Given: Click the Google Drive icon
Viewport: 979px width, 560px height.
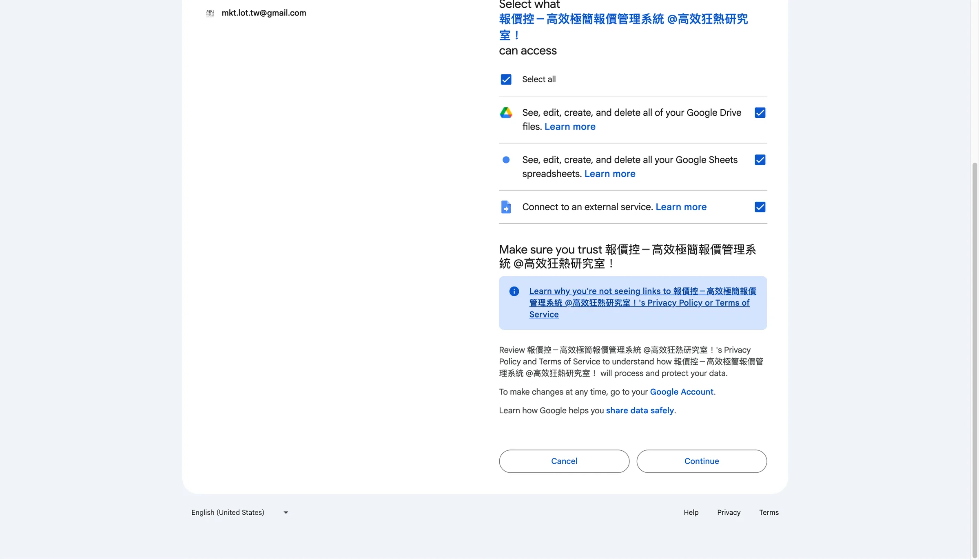Looking at the screenshot, I should coord(506,113).
